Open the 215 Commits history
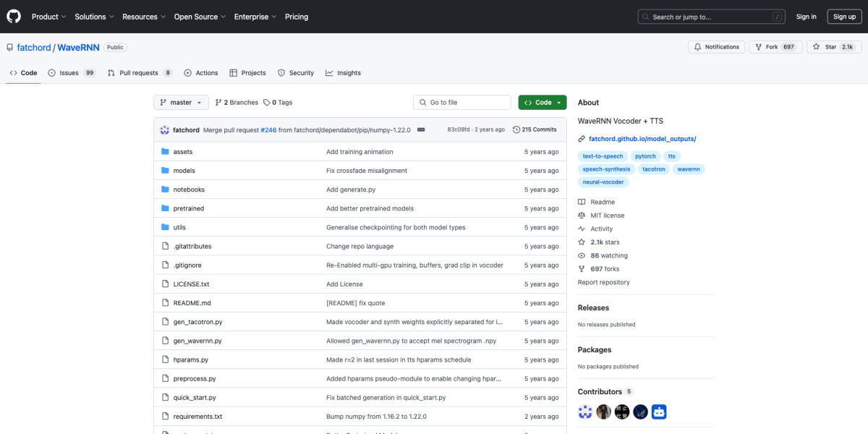Screen dimensions: 868x434 535,129
